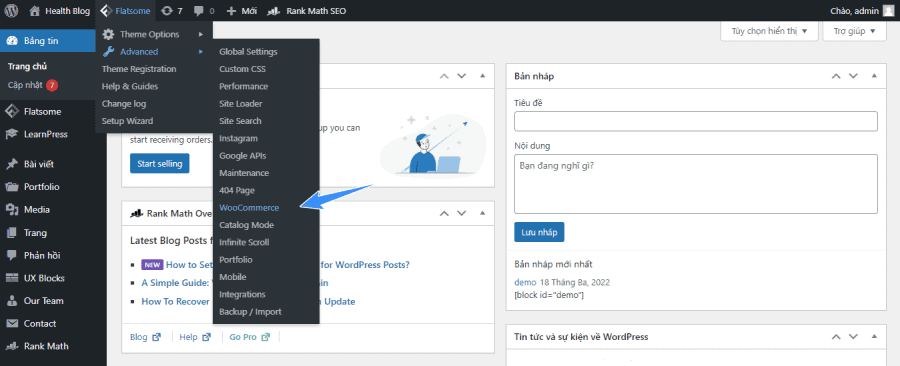Open Google APIs submenu item
Image resolution: width=900 pixels, height=366 pixels.
[242, 155]
